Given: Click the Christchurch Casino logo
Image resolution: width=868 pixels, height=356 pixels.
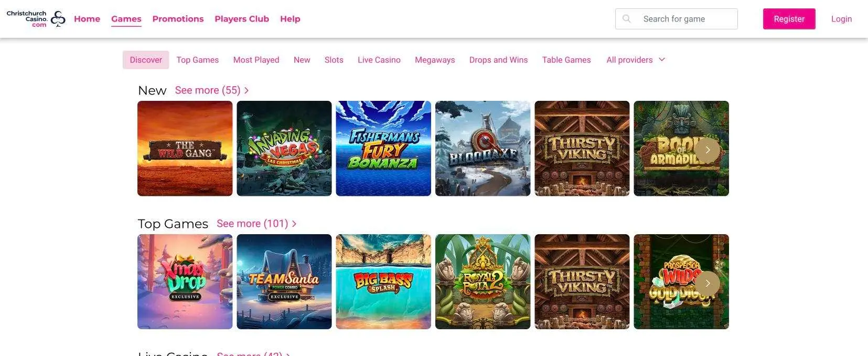Looking at the screenshot, I should coord(36,19).
